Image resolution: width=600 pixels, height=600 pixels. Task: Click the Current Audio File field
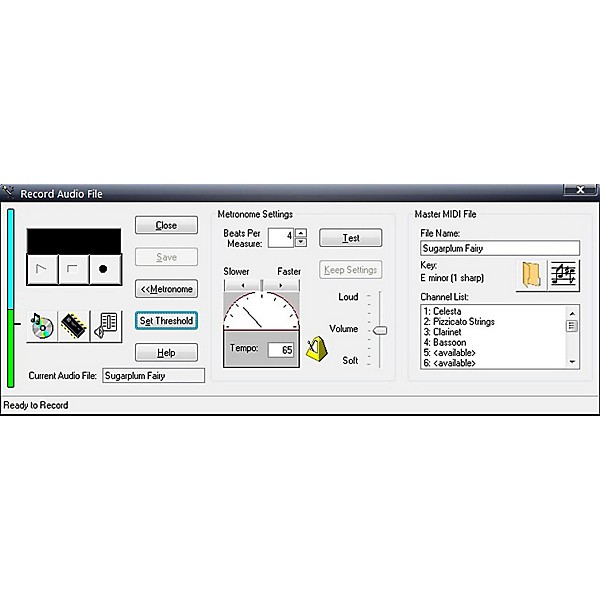[153, 375]
